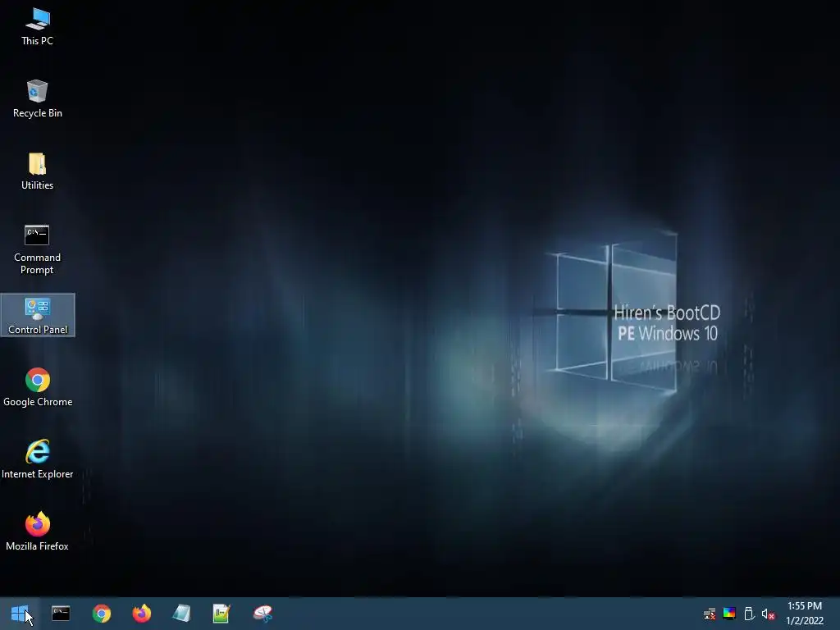Open the blue notepad taskbar icon
The image size is (840, 630).
(x=181, y=614)
